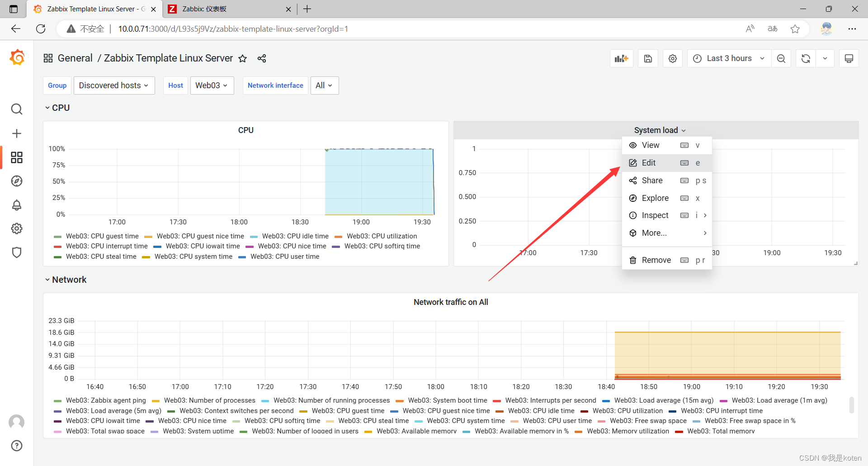Open the Last 3 hours time picker
Viewport: 868px width, 466px height.
coord(729,58)
